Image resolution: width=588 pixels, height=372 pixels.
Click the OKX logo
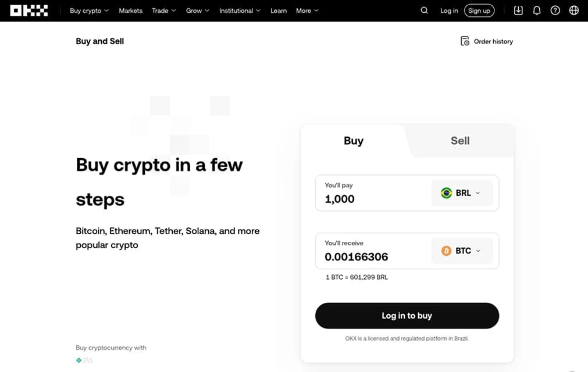click(x=29, y=10)
